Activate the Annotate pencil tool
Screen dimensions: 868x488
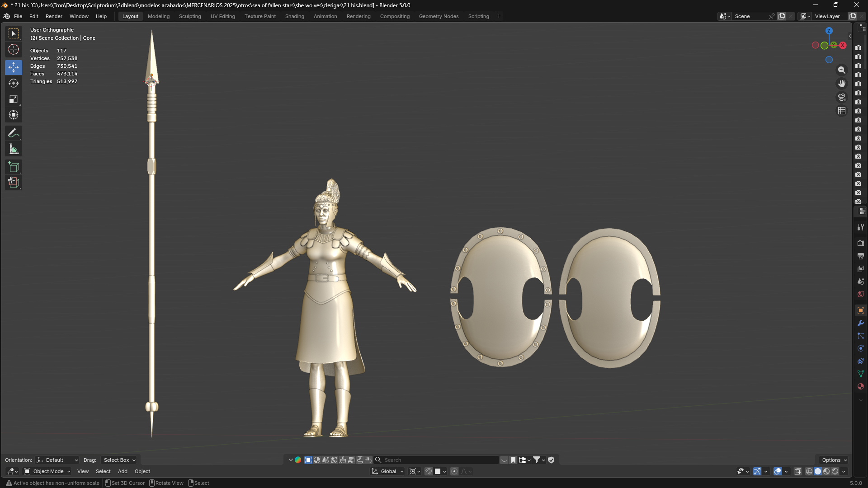pyautogui.click(x=14, y=133)
